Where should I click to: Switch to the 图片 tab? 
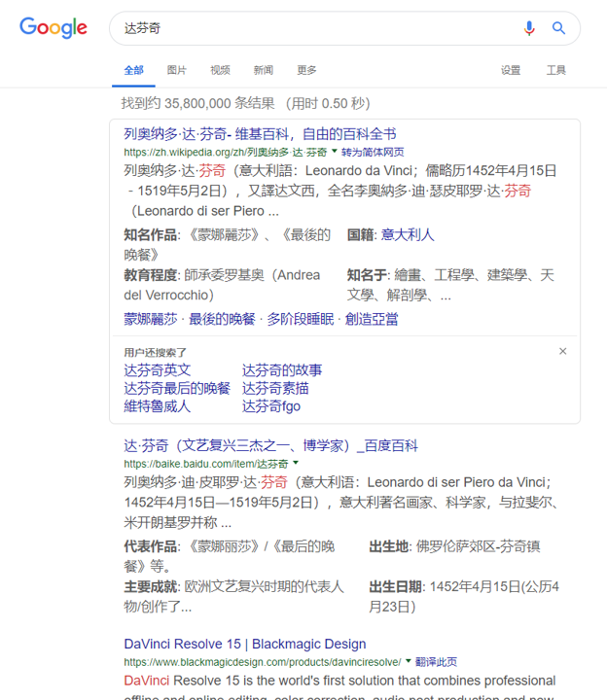pyautogui.click(x=177, y=70)
